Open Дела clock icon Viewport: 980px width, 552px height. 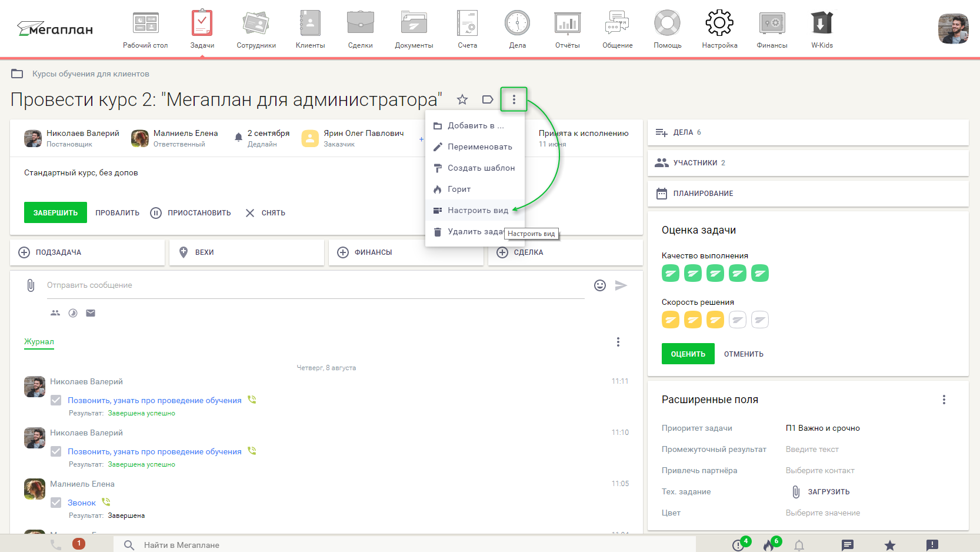518,24
